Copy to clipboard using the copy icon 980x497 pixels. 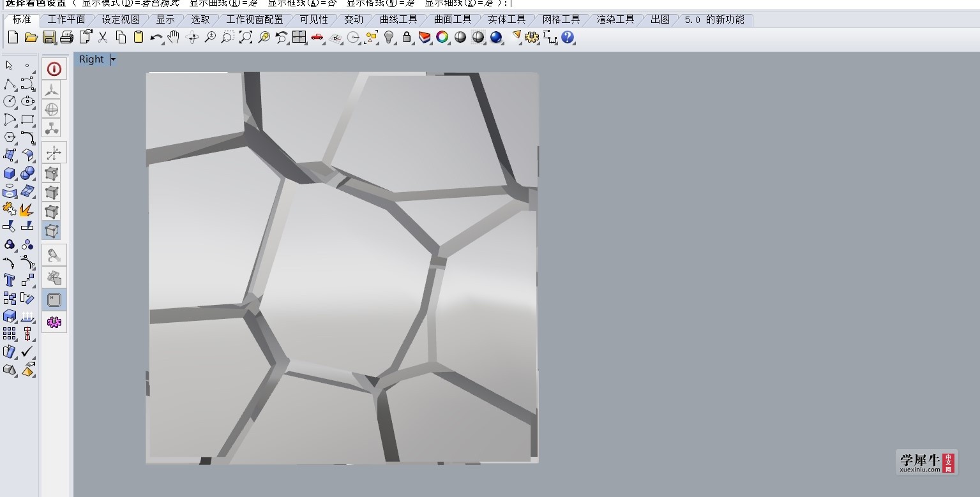(121, 38)
